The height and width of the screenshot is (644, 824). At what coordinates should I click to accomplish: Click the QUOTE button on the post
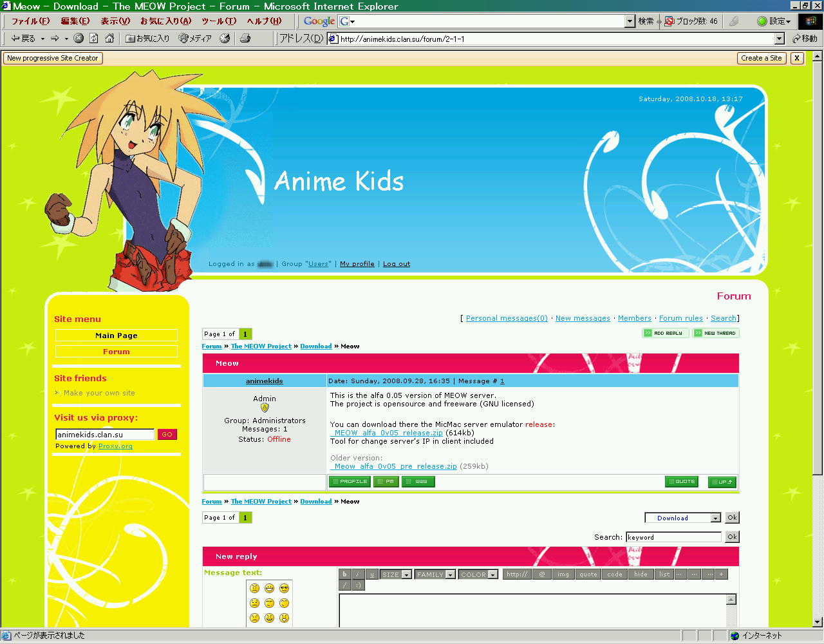pos(682,482)
